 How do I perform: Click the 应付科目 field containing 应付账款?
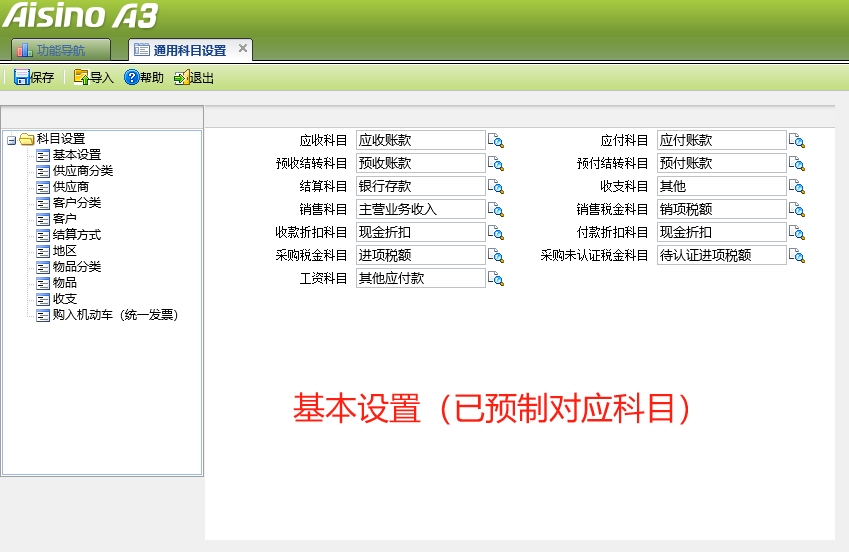point(722,140)
